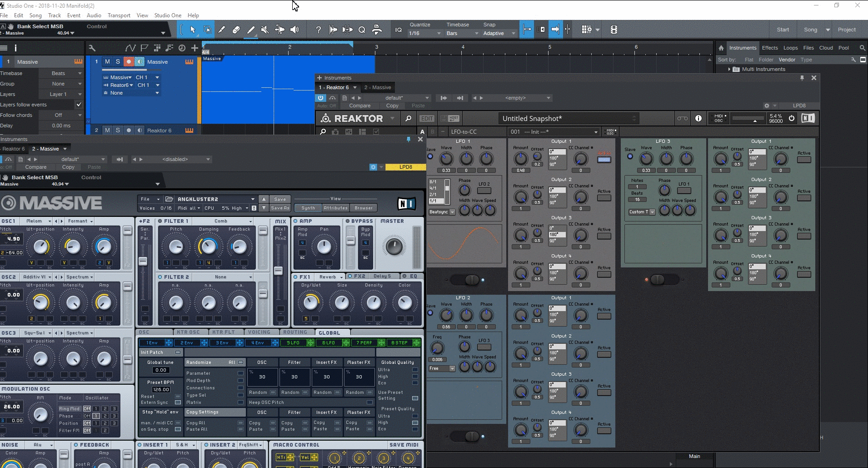Screen dimensions: 868x468
Task: Switch Massive view to Browser
Action: pyautogui.click(x=364, y=208)
